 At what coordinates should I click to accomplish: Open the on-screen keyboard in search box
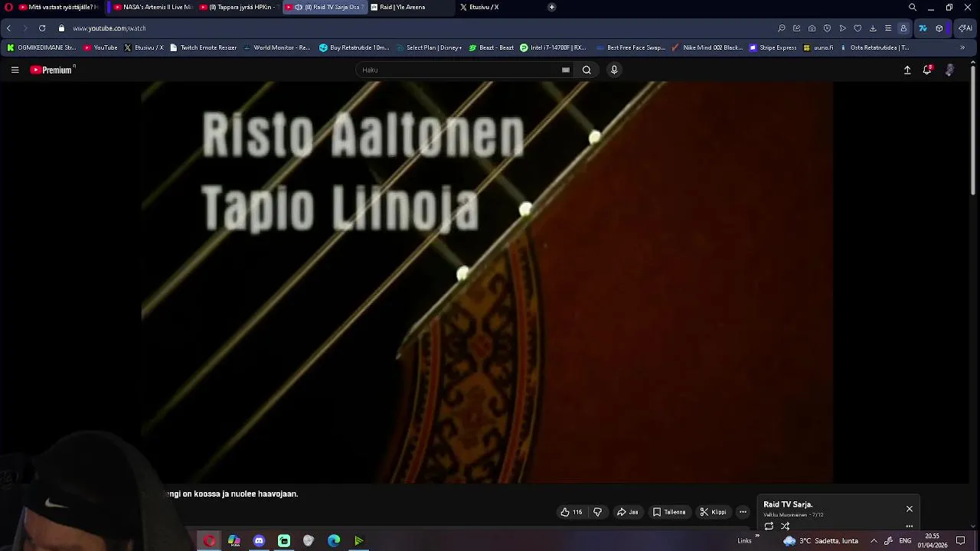(566, 70)
